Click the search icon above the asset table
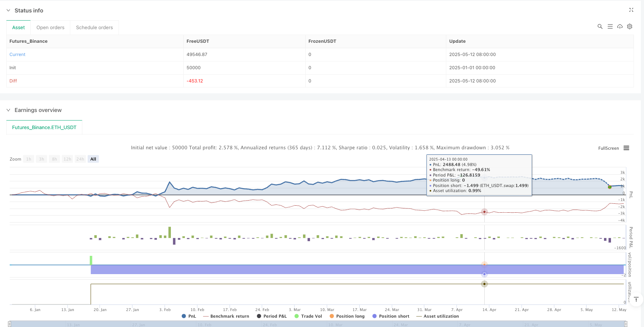The width and height of the screenshot is (644, 327). tap(600, 26)
